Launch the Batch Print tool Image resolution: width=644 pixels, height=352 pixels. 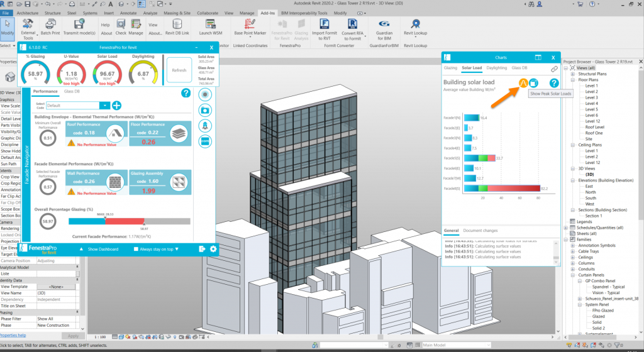click(50, 27)
